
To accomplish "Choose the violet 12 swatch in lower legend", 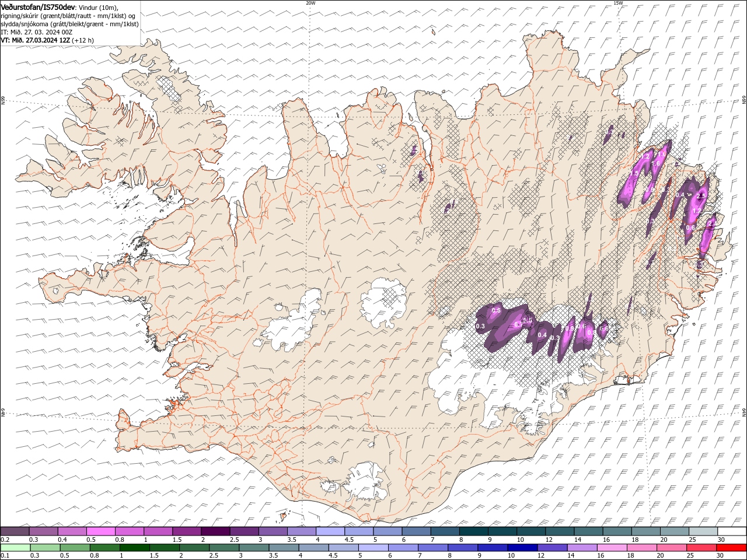I will [x=552, y=548].
